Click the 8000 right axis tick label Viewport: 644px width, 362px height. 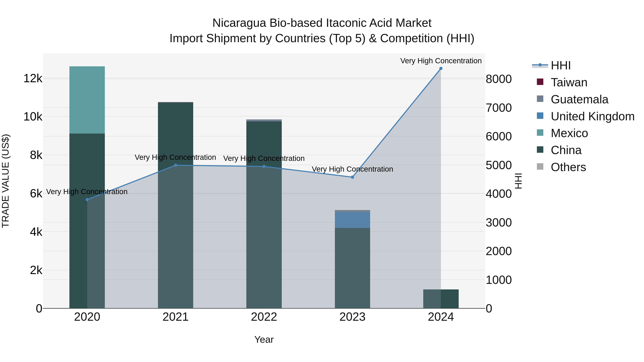[x=499, y=79]
